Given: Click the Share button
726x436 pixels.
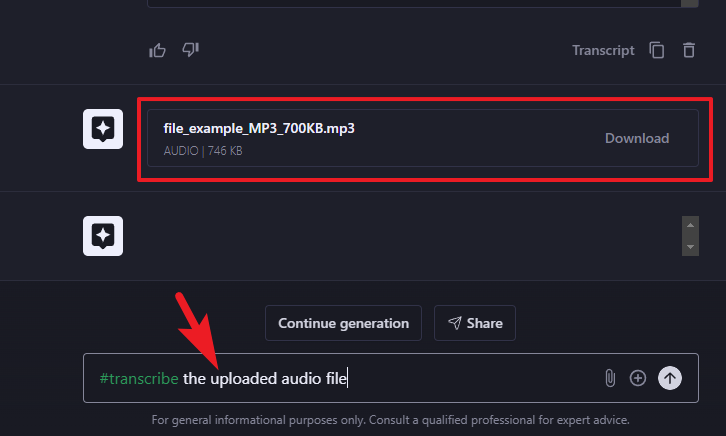Looking at the screenshot, I should pyautogui.click(x=475, y=323).
